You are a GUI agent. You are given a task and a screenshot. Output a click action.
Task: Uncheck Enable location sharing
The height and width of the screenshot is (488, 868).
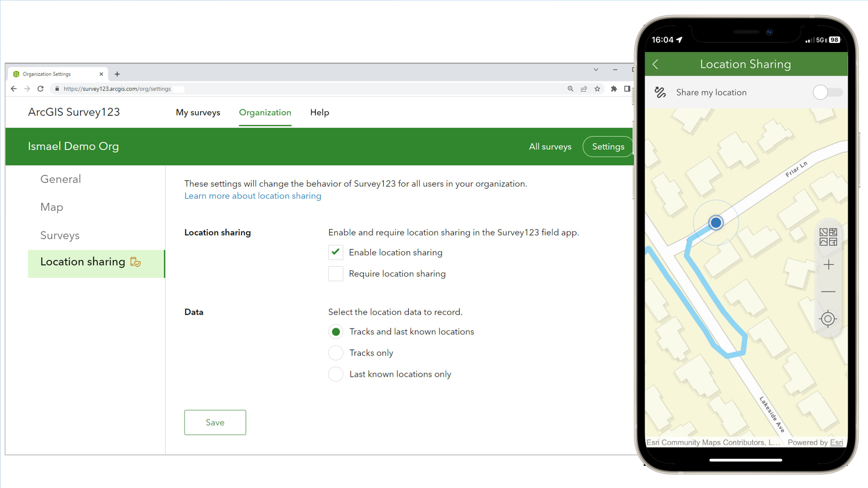pos(335,252)
